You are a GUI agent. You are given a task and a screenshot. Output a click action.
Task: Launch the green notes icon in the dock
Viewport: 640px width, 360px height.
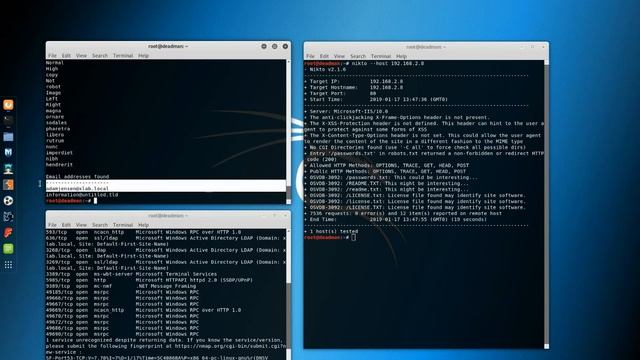[8, 249]
